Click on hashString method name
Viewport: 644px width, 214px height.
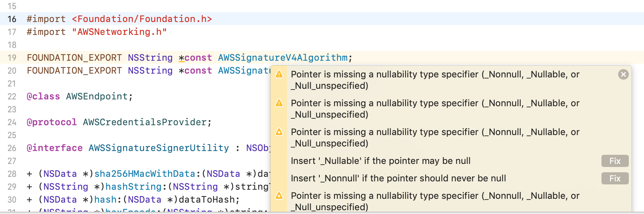click(133, 187)
